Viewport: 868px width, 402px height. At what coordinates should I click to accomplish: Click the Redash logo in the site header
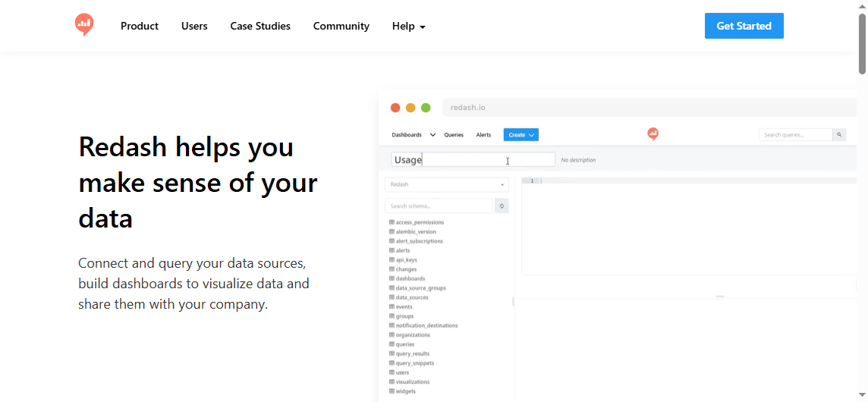(84, 25)
